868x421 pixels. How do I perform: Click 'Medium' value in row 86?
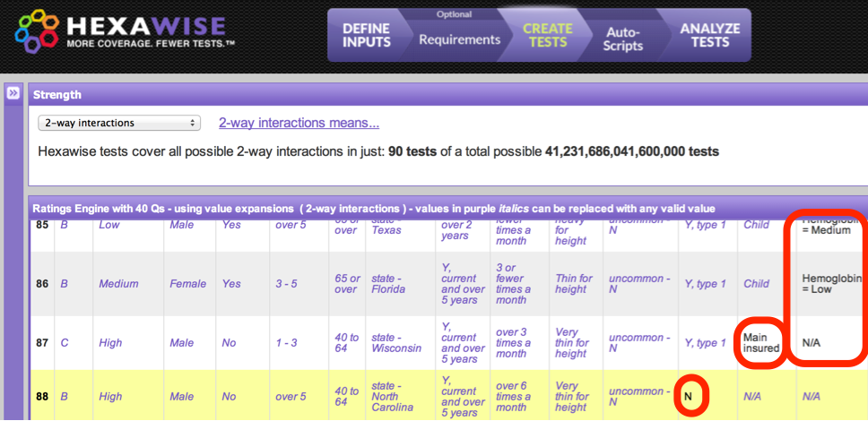117,284
